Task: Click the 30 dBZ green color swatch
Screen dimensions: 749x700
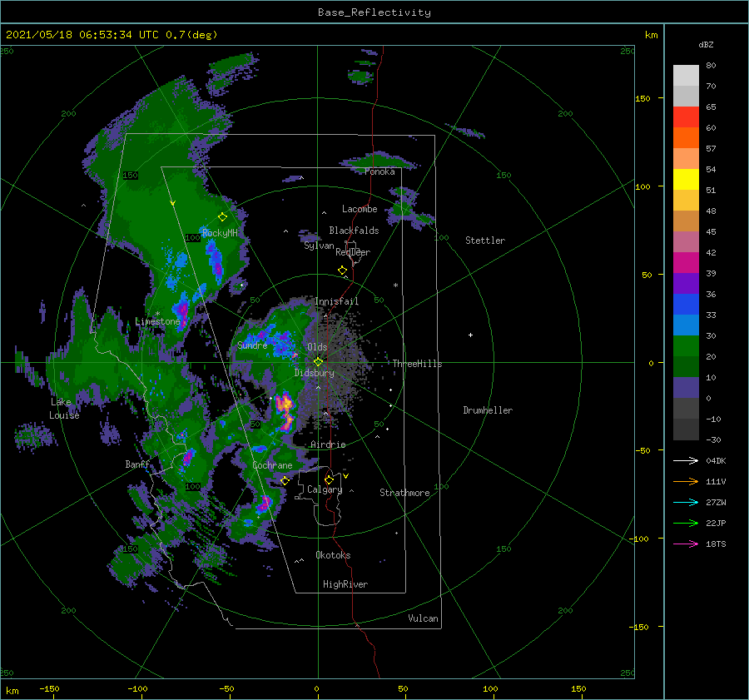Action: [686, 346]
